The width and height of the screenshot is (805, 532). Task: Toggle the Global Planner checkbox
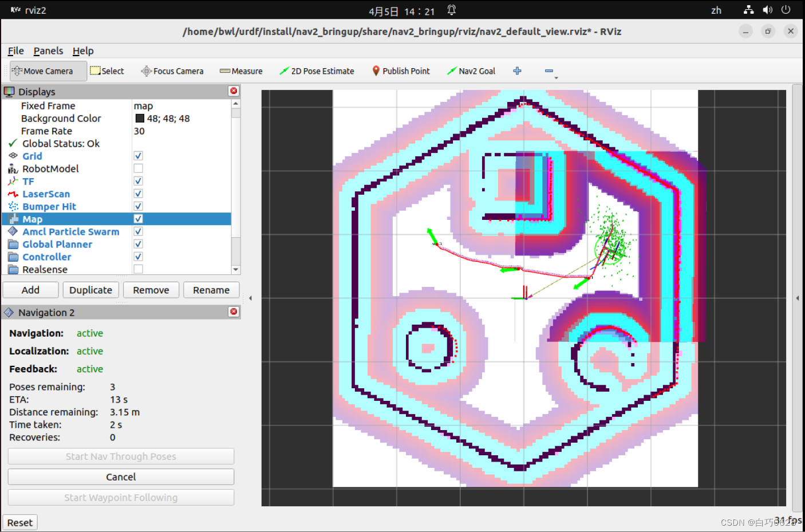pyautogui.click(x=138, y=244)
